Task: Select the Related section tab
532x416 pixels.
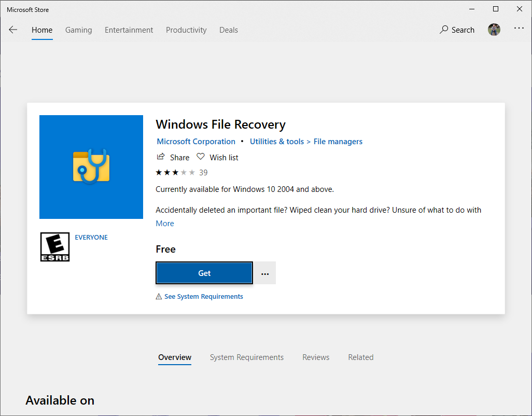Action: click(x=361, y=357)
